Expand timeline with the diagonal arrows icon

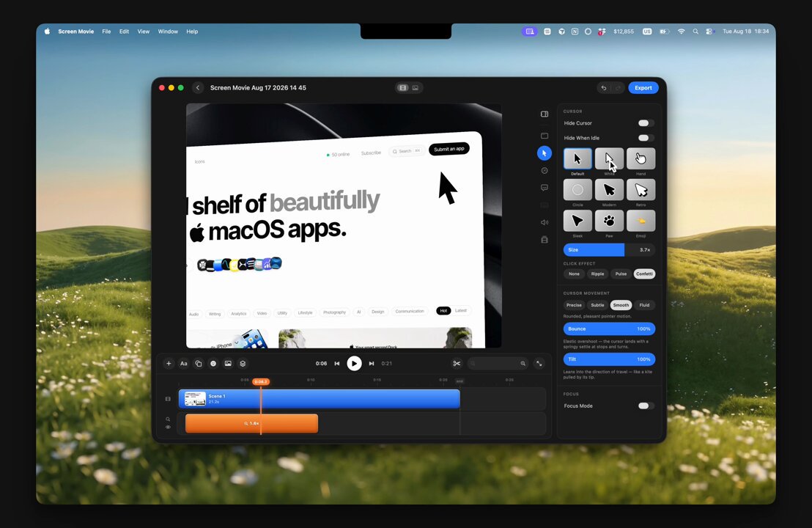point(539,364)
